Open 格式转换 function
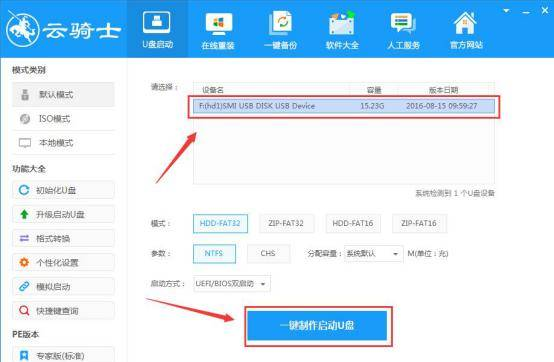Screen dimensions: 554x362 (64, 238)
